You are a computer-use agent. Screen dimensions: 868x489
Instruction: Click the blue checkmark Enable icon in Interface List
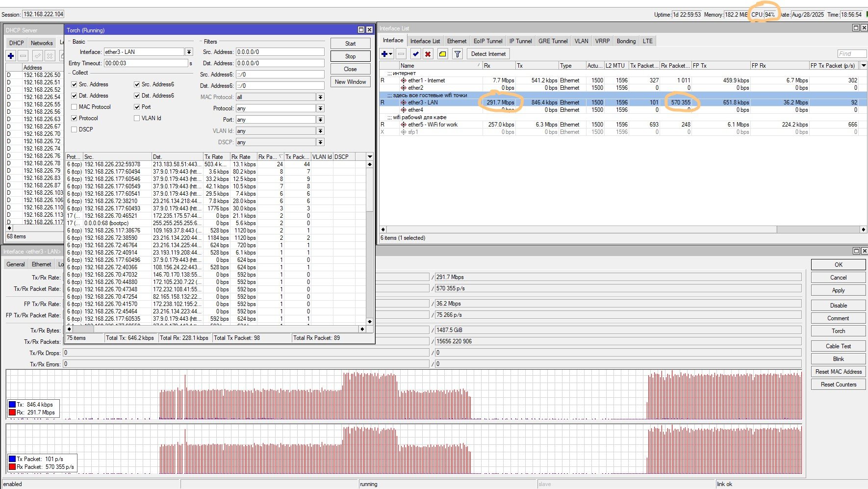(415, 54)
